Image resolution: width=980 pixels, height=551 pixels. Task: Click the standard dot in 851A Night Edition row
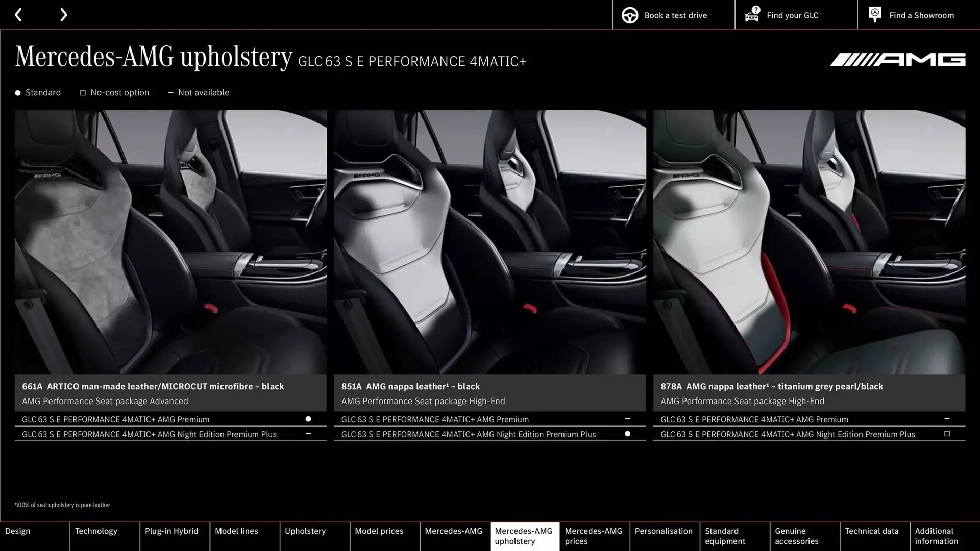[628, 434]
